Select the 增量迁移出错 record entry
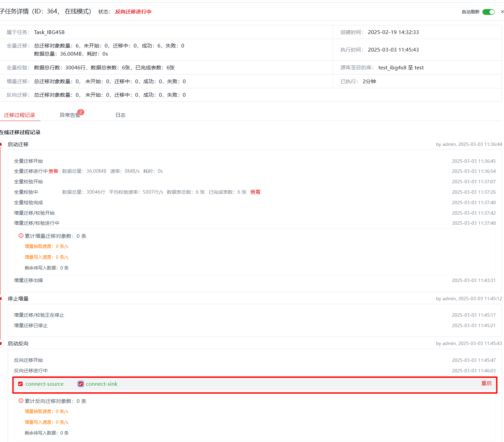 [28, 280]
